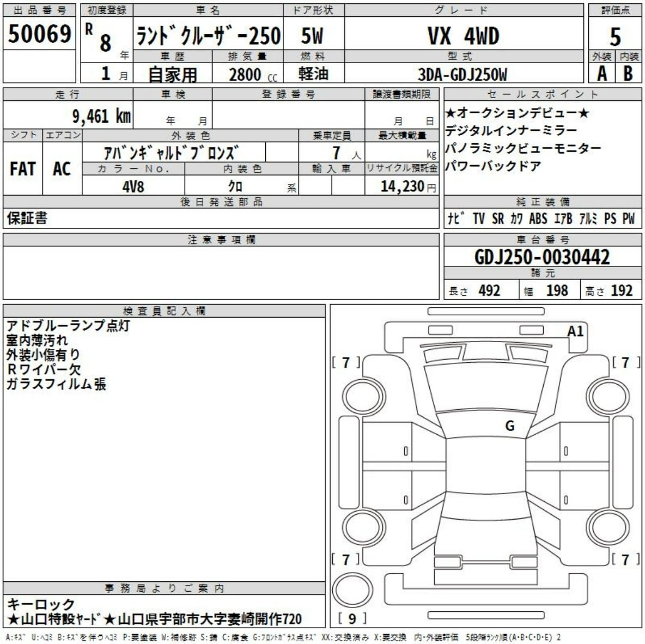Click the spare tire circle near [9]
Image resolution: width=645 pixels, height=644 pixels.
[x=352, y=590]
